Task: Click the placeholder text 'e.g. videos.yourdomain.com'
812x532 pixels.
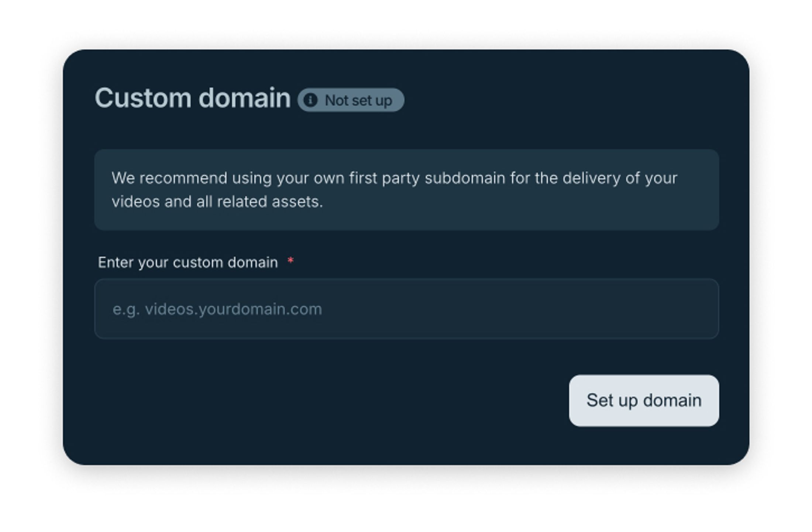Action: pyautogui.click(x=217, y=309)
